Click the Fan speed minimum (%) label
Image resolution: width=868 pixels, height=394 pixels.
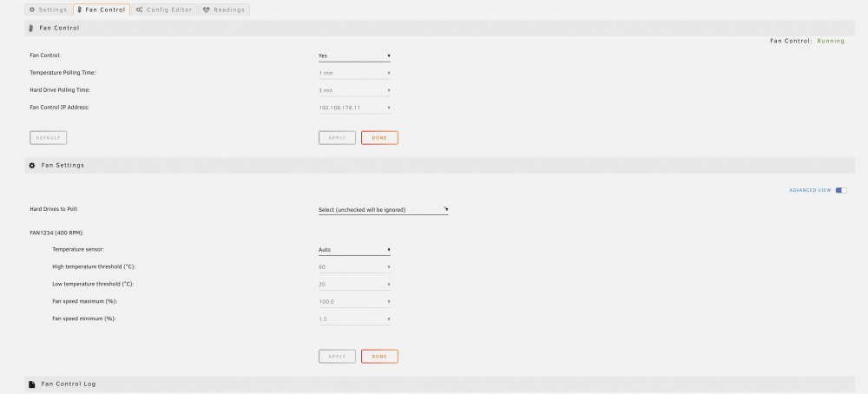click(84, 318)
